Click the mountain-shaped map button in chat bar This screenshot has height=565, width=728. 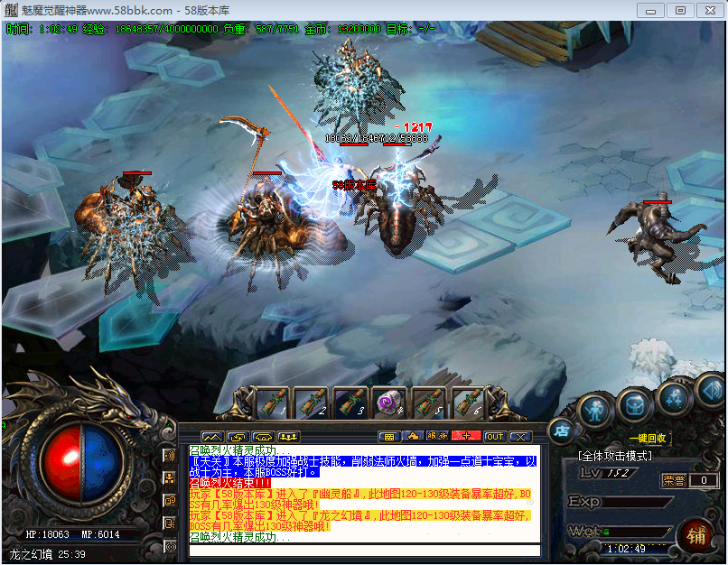click(x=212, y=437)
